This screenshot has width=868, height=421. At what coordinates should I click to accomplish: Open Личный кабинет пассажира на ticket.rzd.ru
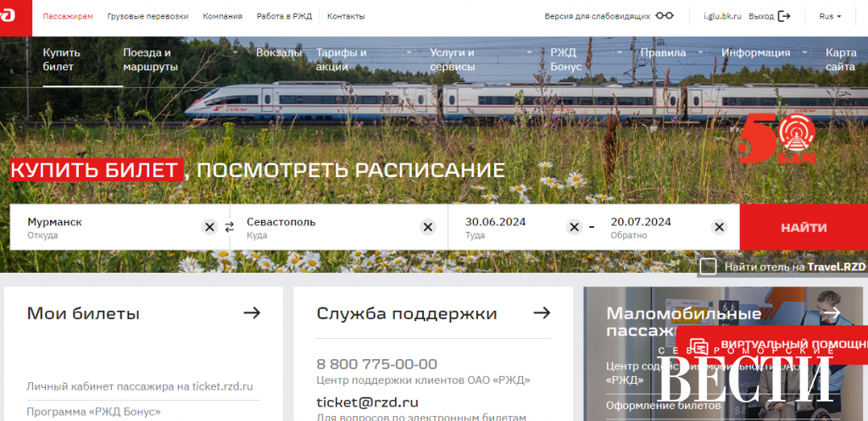pyautogui.click(x=140, y=386)
